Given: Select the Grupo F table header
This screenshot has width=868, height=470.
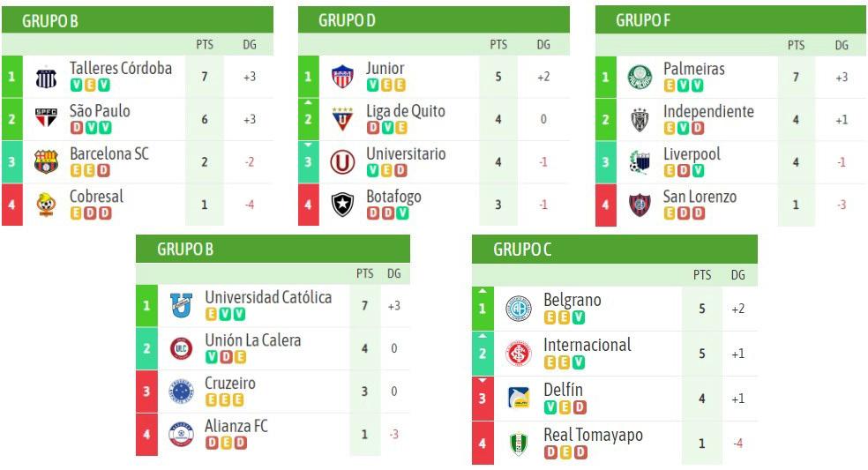Looking at the screenshot, I should [730, 20].
